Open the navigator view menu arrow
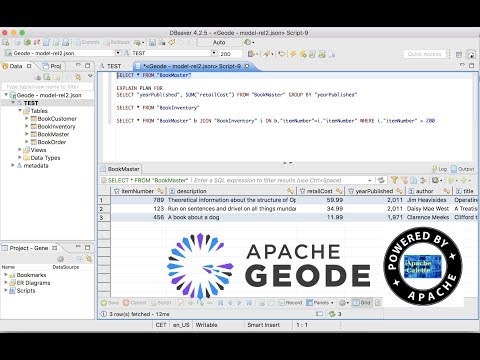 pos(90,76)
